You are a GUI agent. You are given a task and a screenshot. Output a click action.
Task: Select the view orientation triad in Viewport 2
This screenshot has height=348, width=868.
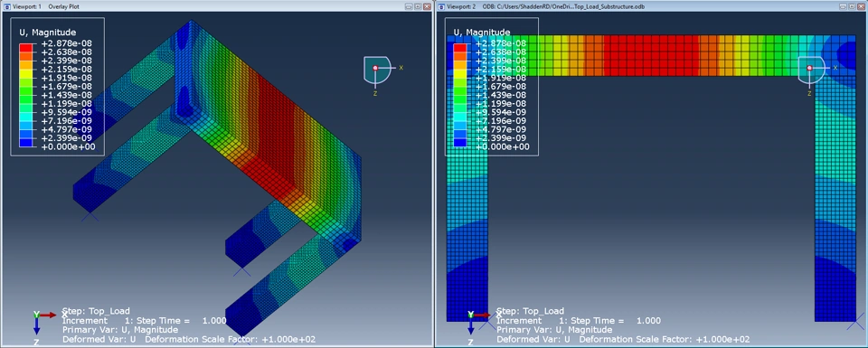pos(476,326)
